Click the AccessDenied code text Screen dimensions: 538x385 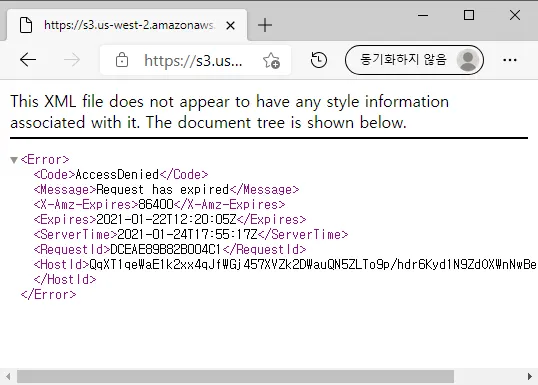coord(117,175)
